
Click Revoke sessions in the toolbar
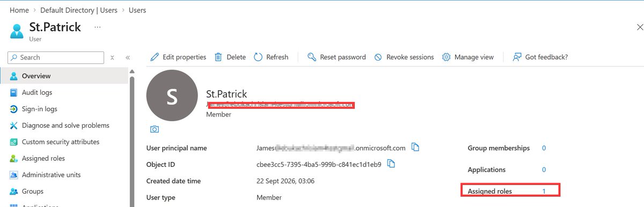404,57
